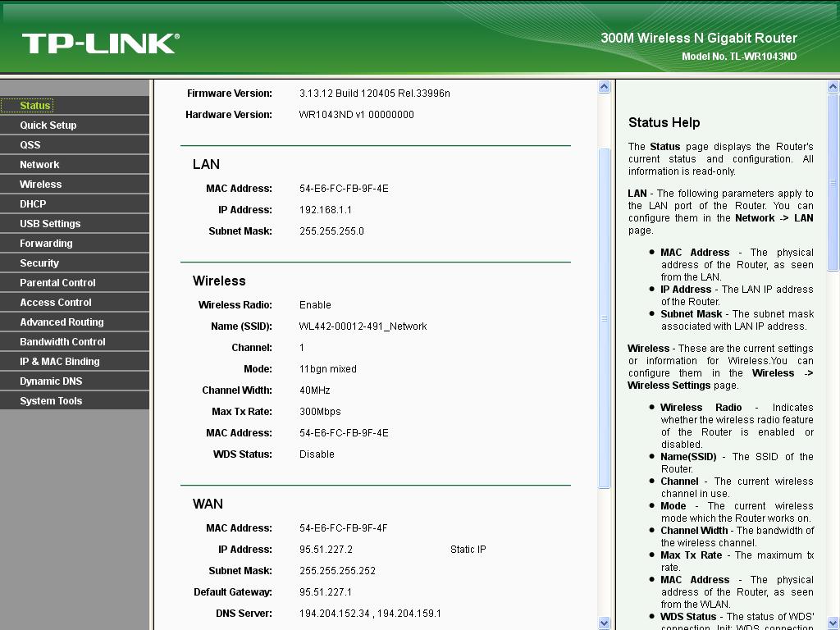Click the Channel Width value 40MHz

point(315,390)
